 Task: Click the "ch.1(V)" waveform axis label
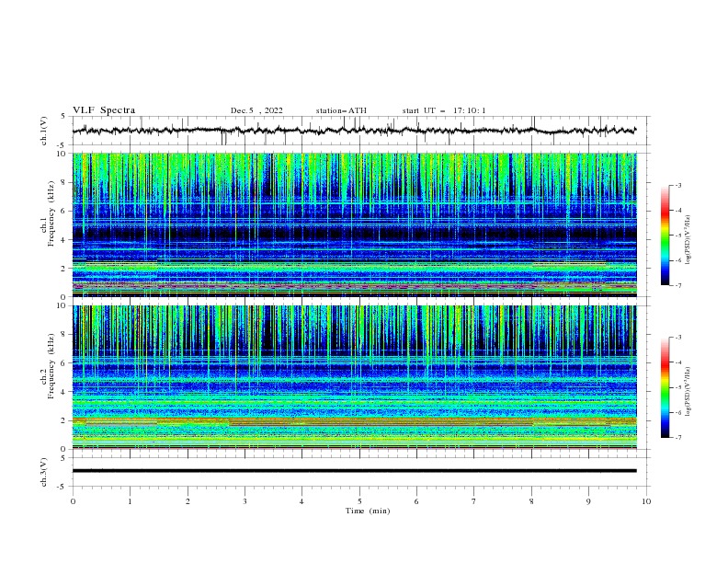click(44, 131)
